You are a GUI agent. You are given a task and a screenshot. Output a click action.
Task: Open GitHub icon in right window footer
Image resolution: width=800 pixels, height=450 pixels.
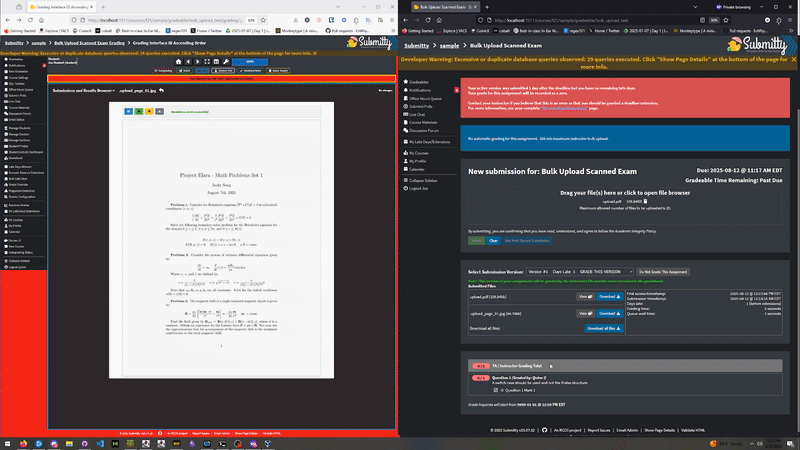pos(544,430)
